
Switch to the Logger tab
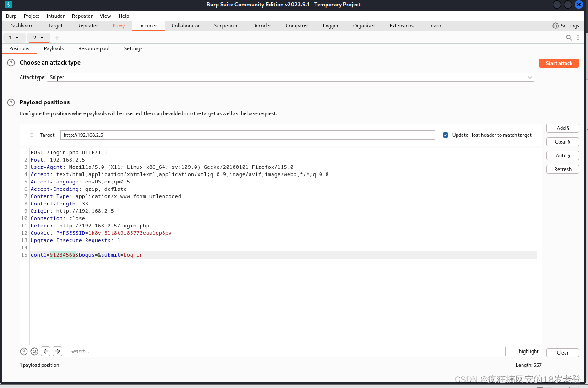pos(331,26)
